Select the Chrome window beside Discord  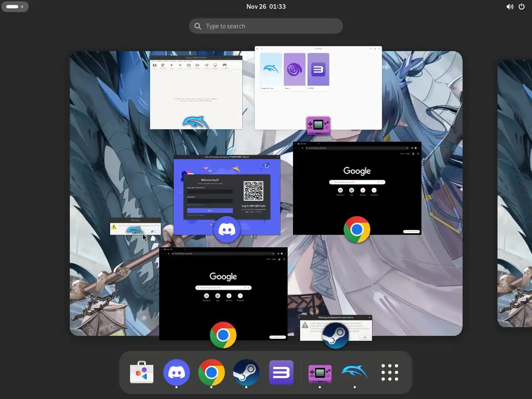[x=357, y=188]
